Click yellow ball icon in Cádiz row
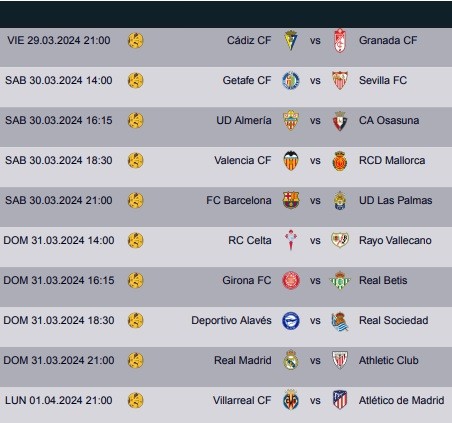This screenshot has width=452, height=423. coord(136,41)
